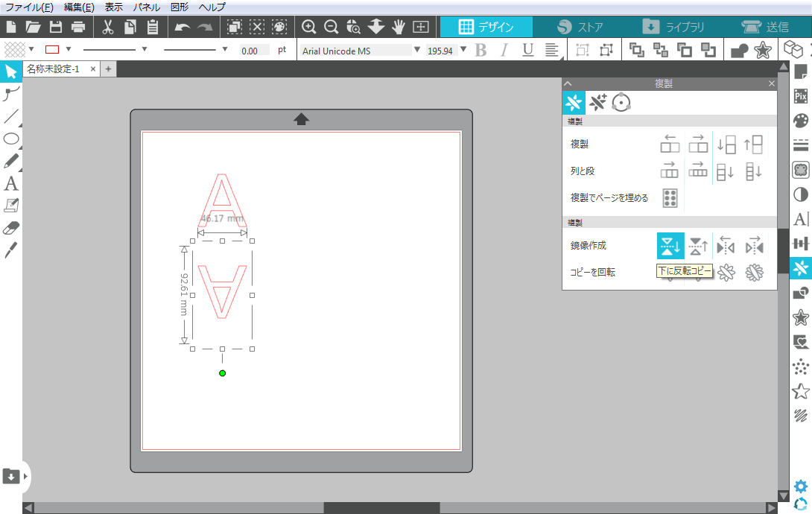Image resolution: width=812 pixels, height=514 pixels.
Task: Select the ellipse drawing tool
Action: click(11, 139)
